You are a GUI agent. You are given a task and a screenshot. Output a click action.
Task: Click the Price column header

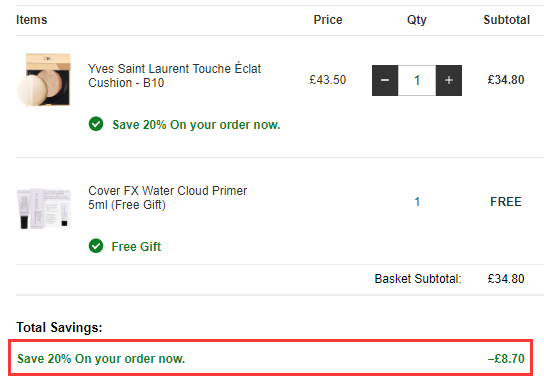tap(328, 20)
